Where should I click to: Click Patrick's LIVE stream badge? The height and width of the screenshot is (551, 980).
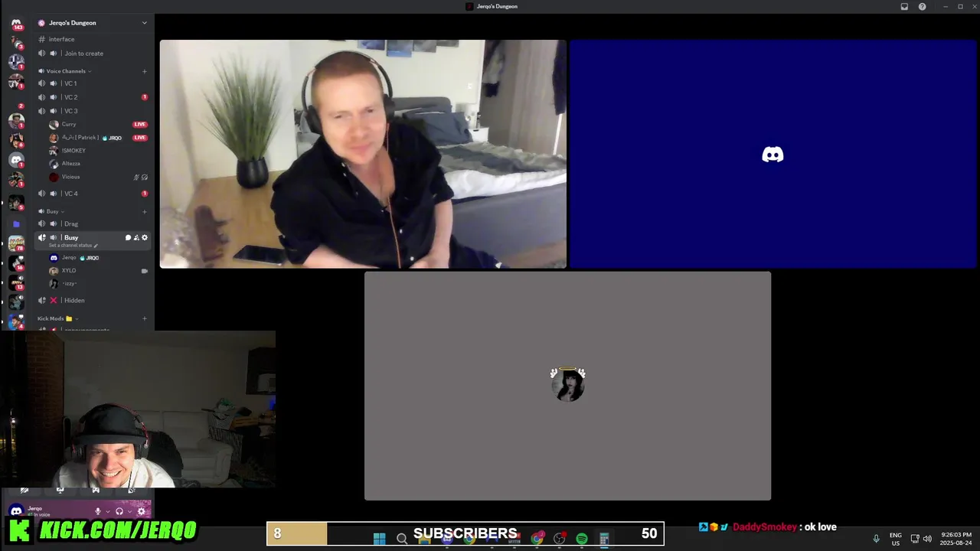coord(139,138)
